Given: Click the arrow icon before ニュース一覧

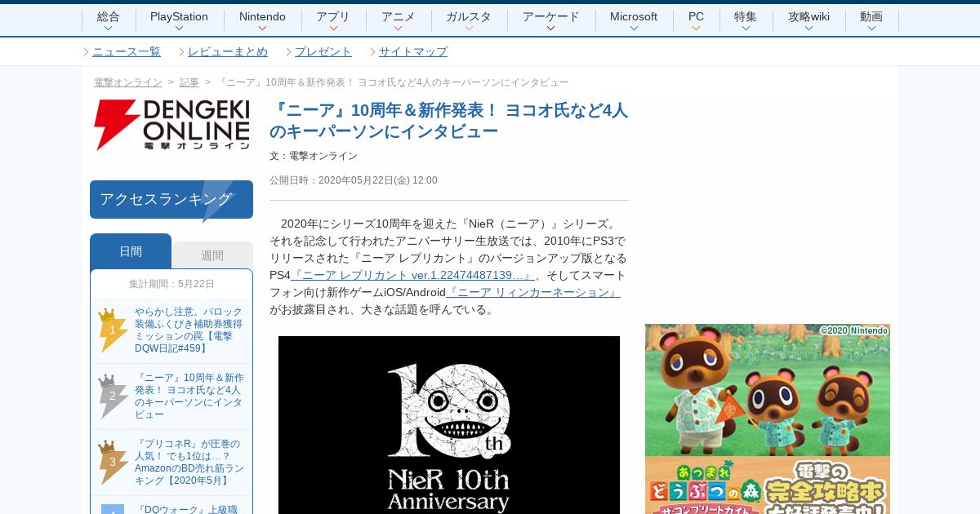Looking at the screenshot, I should pos(86,51).
